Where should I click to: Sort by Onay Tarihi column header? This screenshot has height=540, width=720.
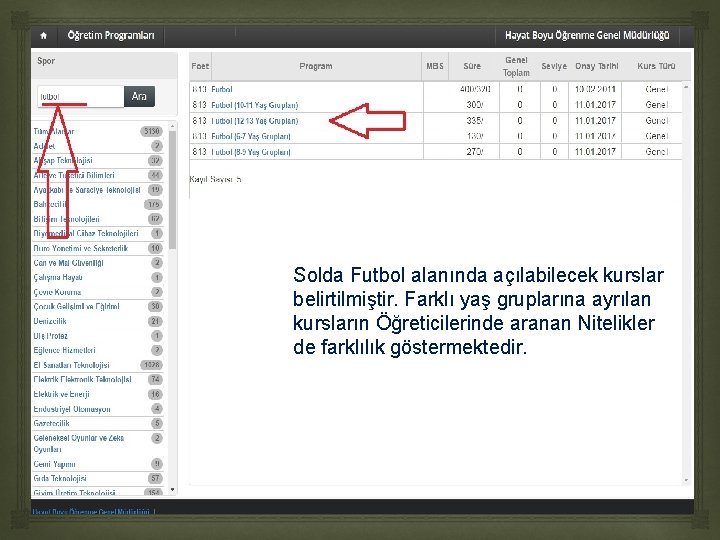[596, 66]
